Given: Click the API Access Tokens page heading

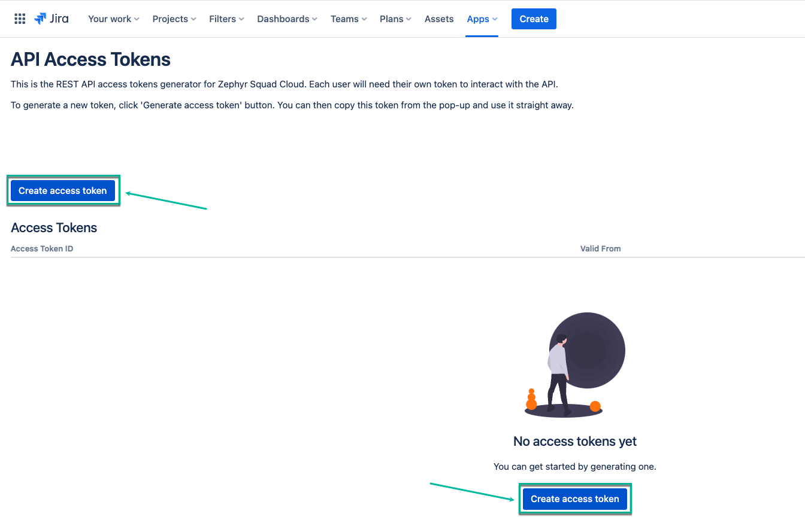Looking at the screenshot, I should [x=90, y=59].
